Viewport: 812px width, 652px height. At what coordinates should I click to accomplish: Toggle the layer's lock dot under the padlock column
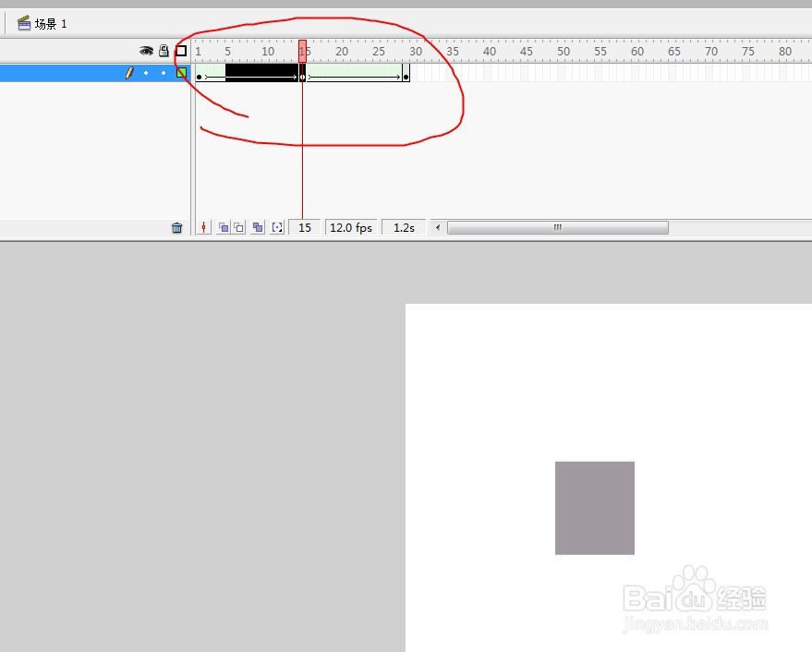pyautogui.click(x=164, y=73)
